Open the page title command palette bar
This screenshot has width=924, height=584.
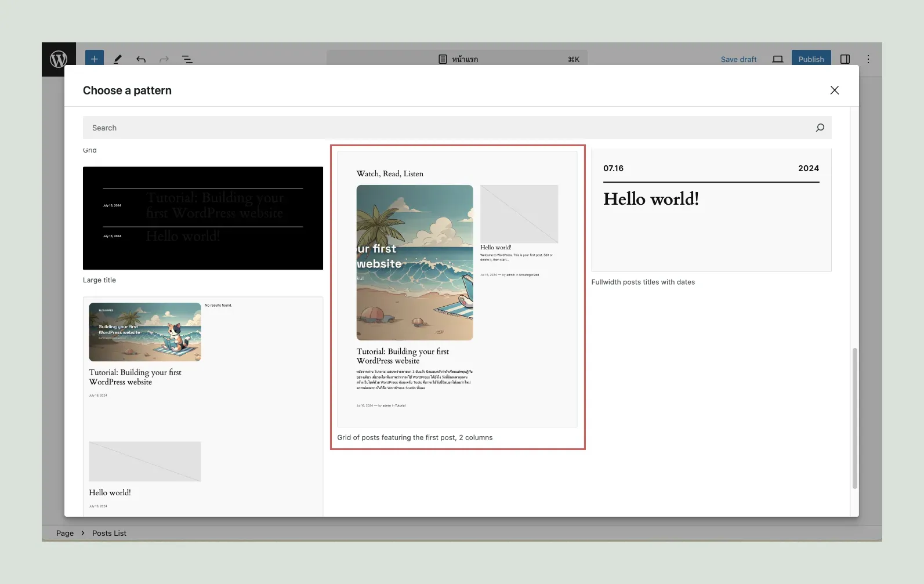(x=457, y=59)
